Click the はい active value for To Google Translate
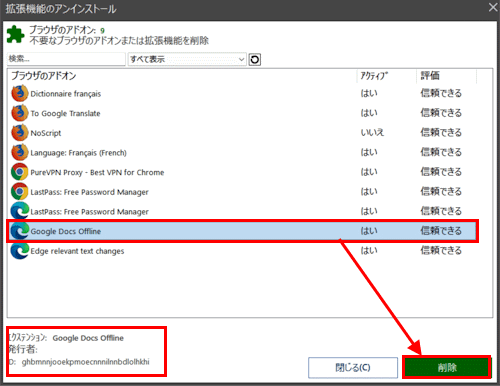Viewport: 500px width, 386px height. (369, 113)
